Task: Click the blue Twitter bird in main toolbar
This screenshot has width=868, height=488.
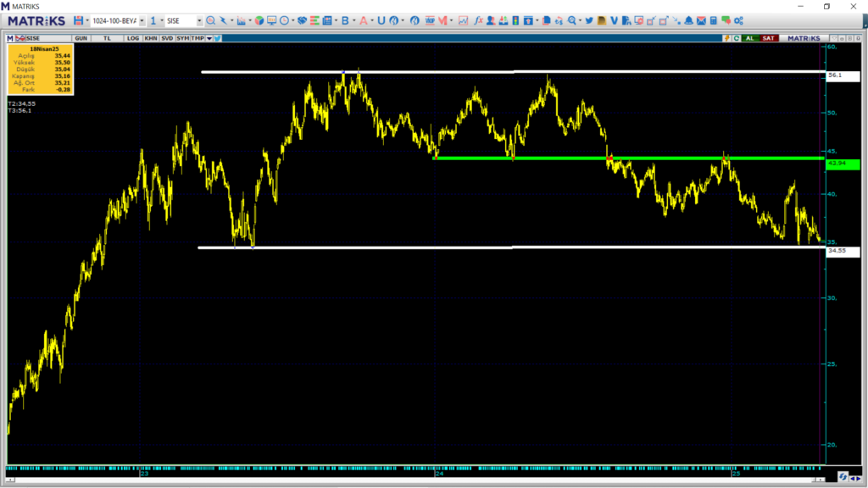Action: pyautogui.click(x=589, y=20)
